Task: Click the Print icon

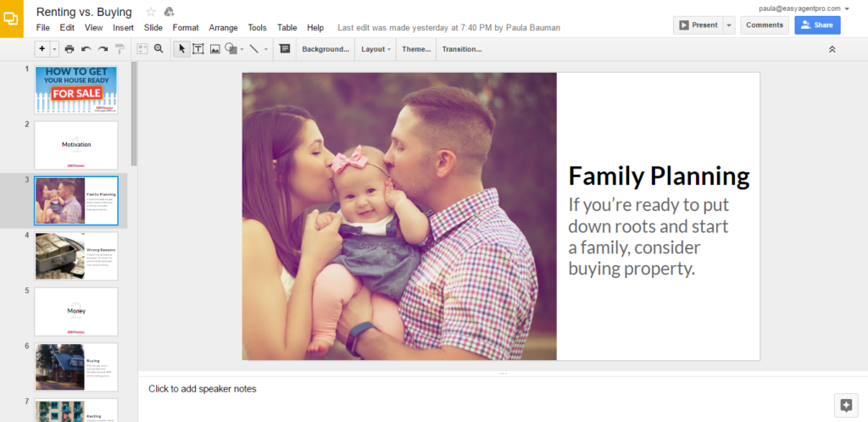Action: pos(70,48)
